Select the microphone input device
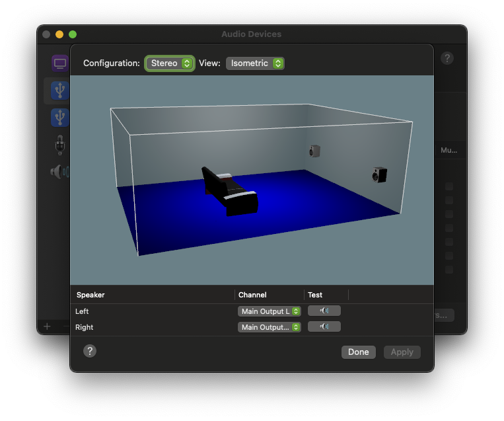Image resolution: width=504 pixels, height=421 pixels. (60, 144)
